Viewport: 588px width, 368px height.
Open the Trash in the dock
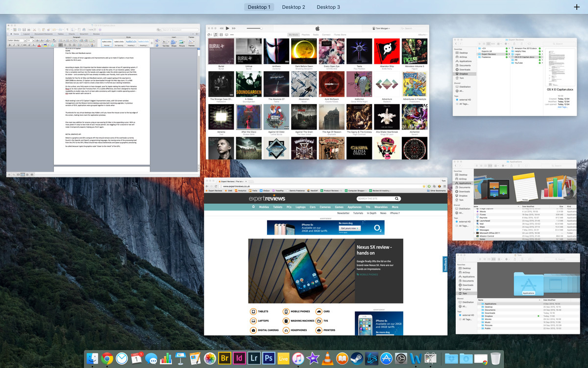[495, 359]
